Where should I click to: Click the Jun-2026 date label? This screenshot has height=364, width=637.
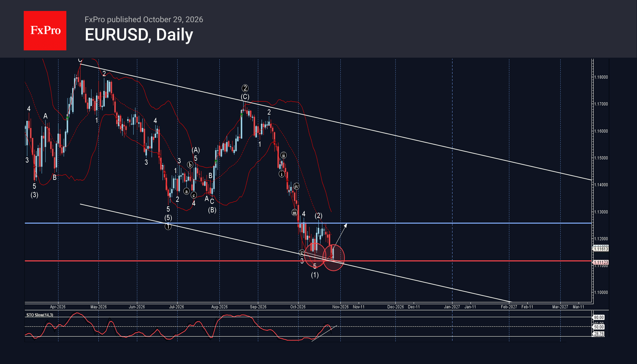[x=137, y=307]
